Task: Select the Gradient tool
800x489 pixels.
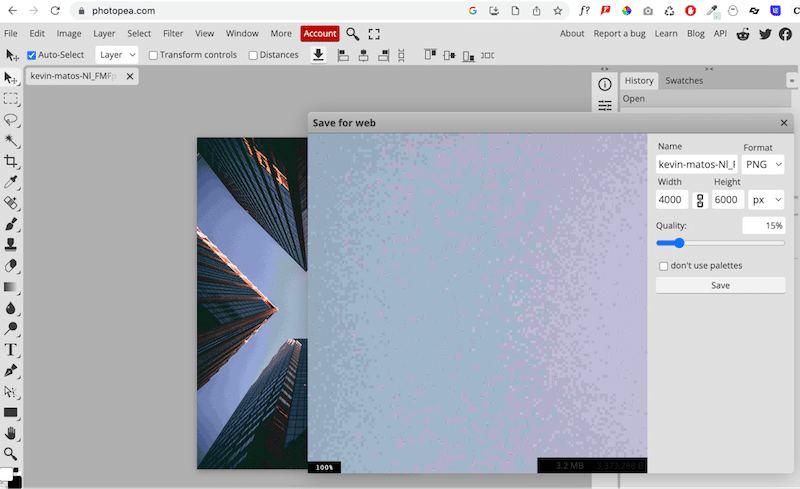Action: tap(10, 287)
